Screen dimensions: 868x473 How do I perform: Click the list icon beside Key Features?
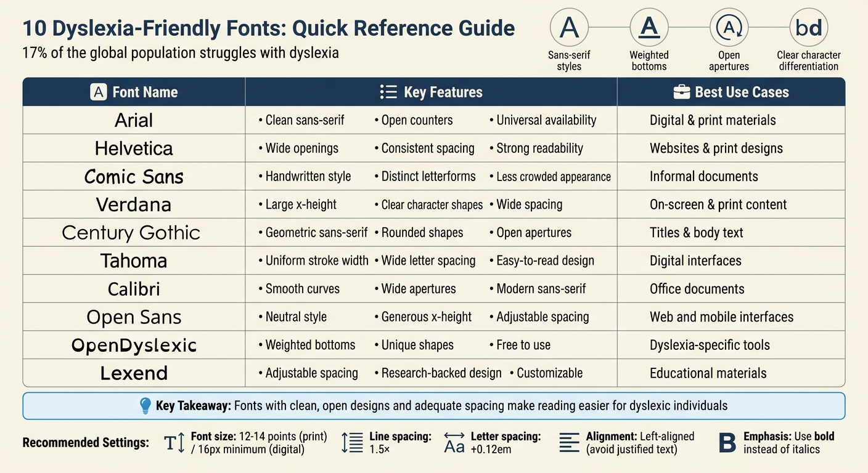click(388, 92)
